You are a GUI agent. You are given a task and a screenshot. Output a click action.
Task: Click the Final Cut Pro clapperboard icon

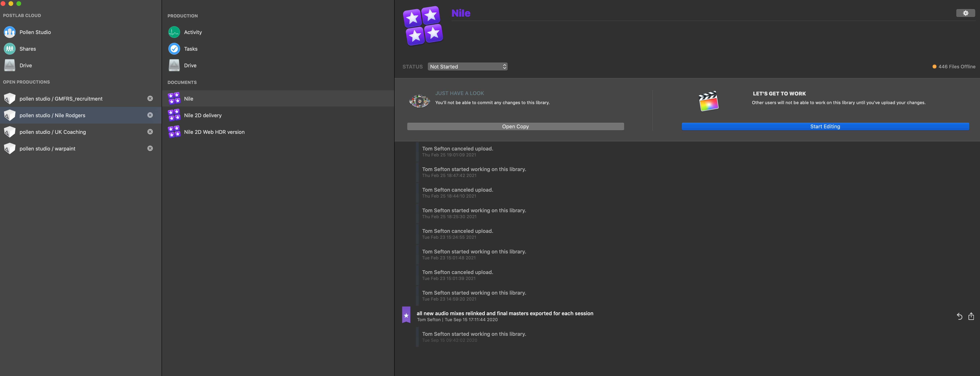[708, 101]
